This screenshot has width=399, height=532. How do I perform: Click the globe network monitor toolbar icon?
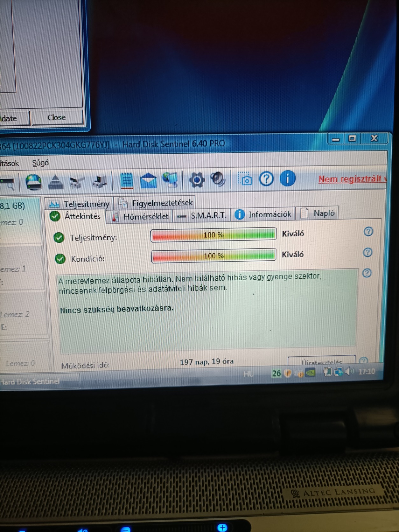pos(170,180)
